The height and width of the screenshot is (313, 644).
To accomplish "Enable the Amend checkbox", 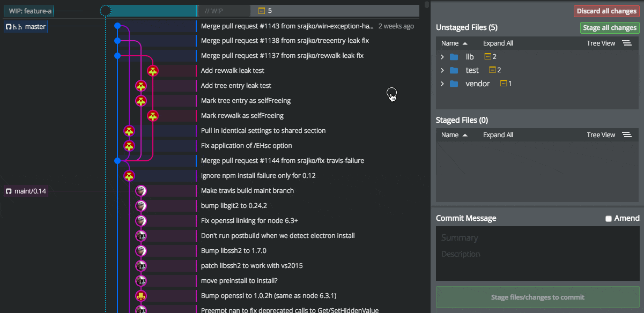I will 608,219.
